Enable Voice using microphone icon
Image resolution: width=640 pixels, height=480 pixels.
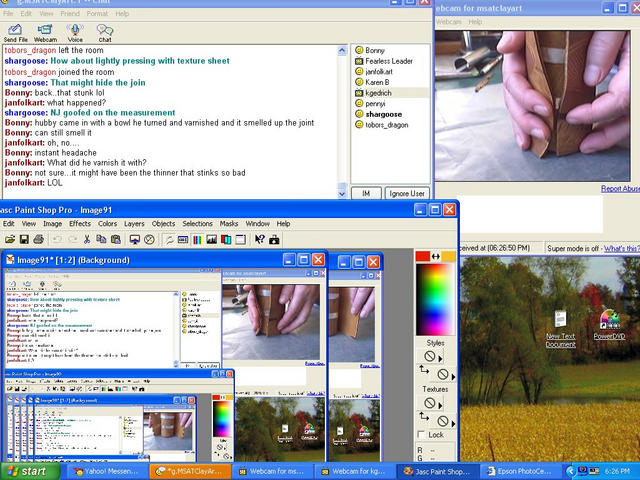point(75,33)
